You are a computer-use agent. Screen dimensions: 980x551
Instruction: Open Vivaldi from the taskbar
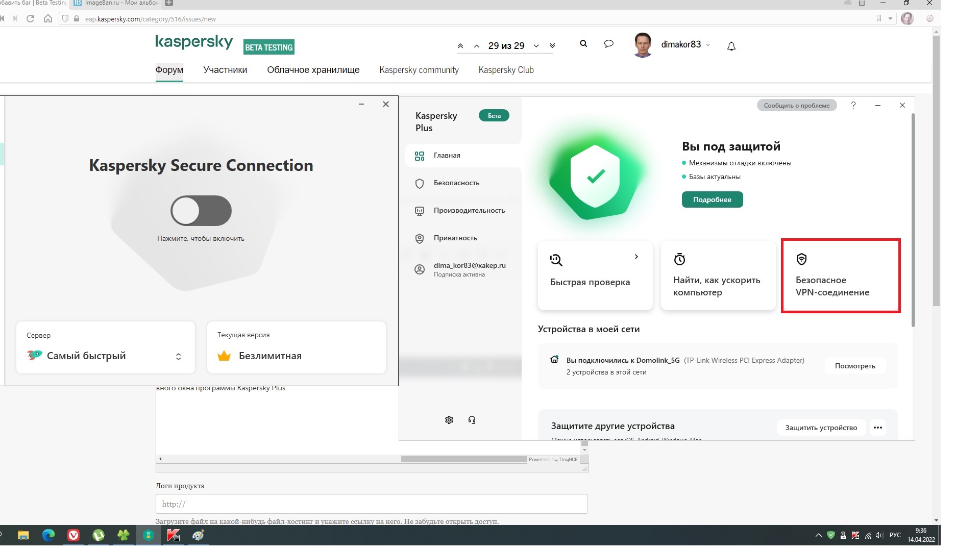(73, 535)
